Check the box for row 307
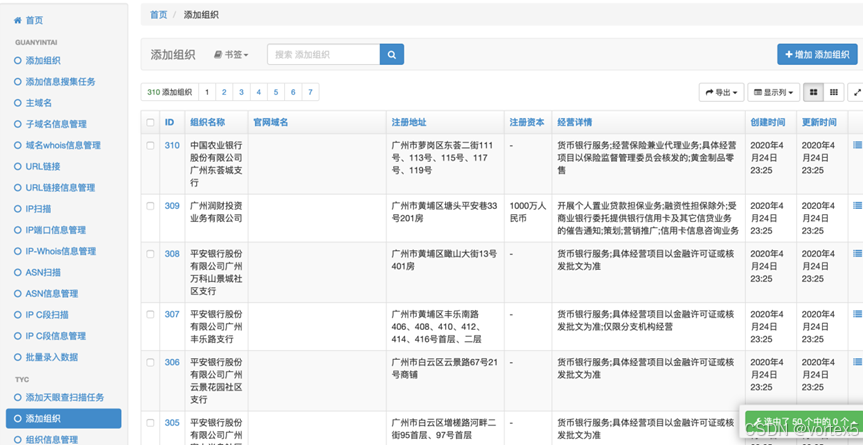 150,314
